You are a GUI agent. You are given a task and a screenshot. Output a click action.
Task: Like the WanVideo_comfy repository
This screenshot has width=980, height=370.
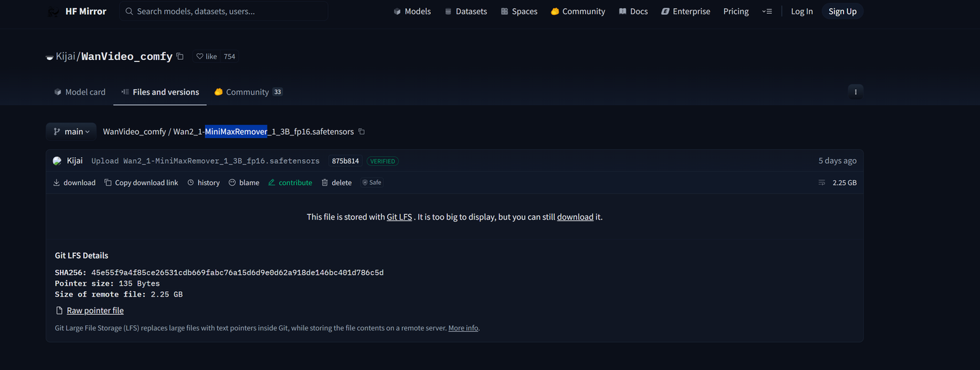[x=206, y=56]
